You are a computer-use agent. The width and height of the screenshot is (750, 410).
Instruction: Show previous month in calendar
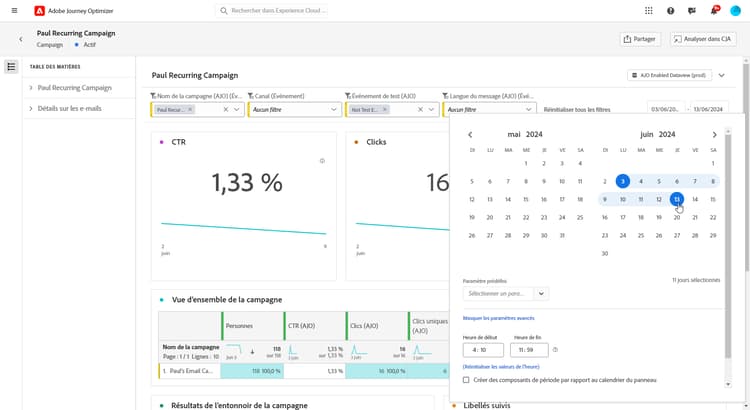pos(470,134)
